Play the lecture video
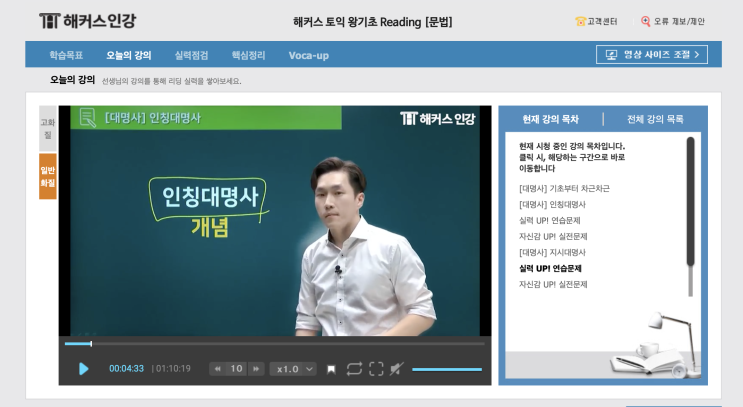 pyautogui.click(x=83, y=369)
